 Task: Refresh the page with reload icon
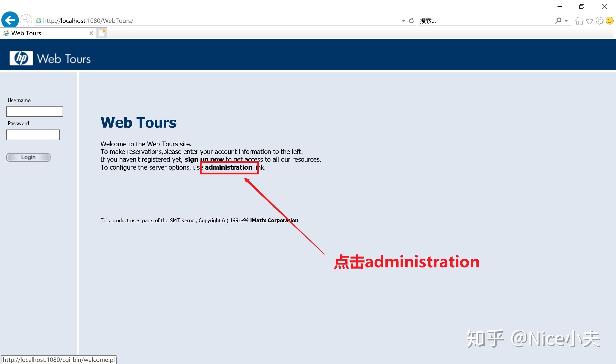(411, 21)
